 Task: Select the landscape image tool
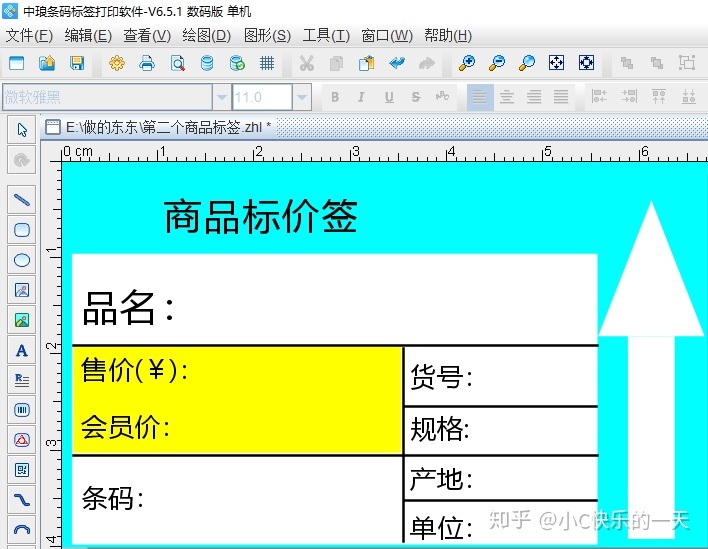tap(22, 320)
